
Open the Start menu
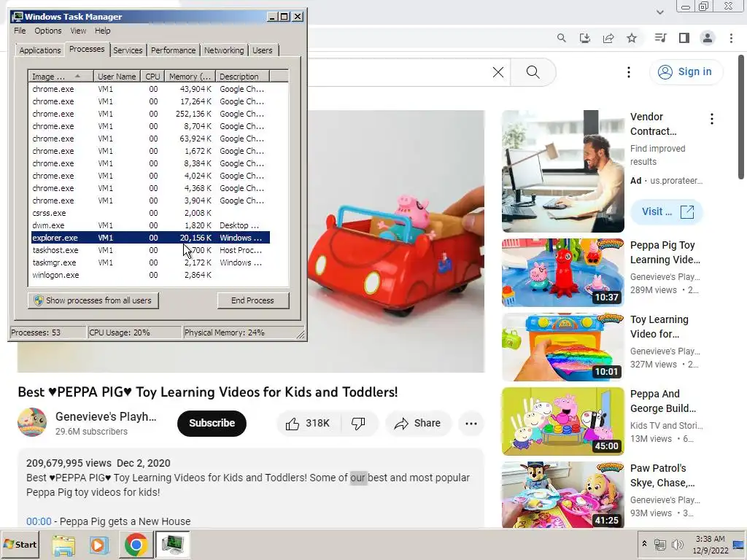[20, 545]
